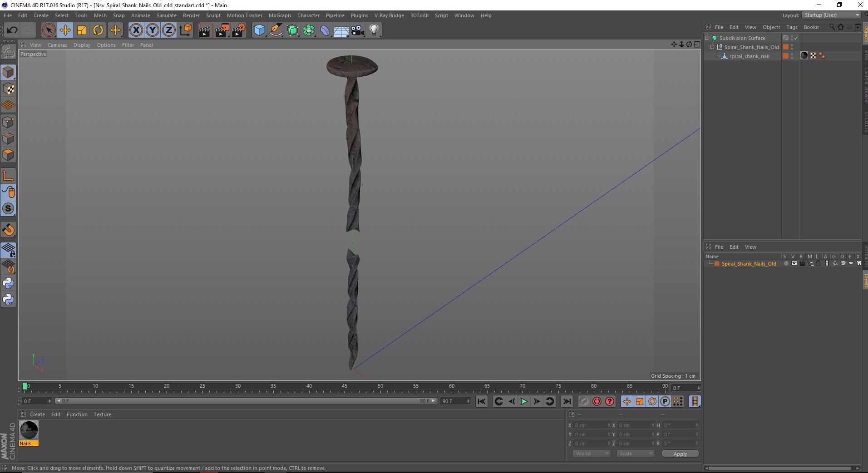Image resolution: width=868 pixels, height=473 pixels.
Task: Toggle coordinate system icon
Action: click(185, 30)
